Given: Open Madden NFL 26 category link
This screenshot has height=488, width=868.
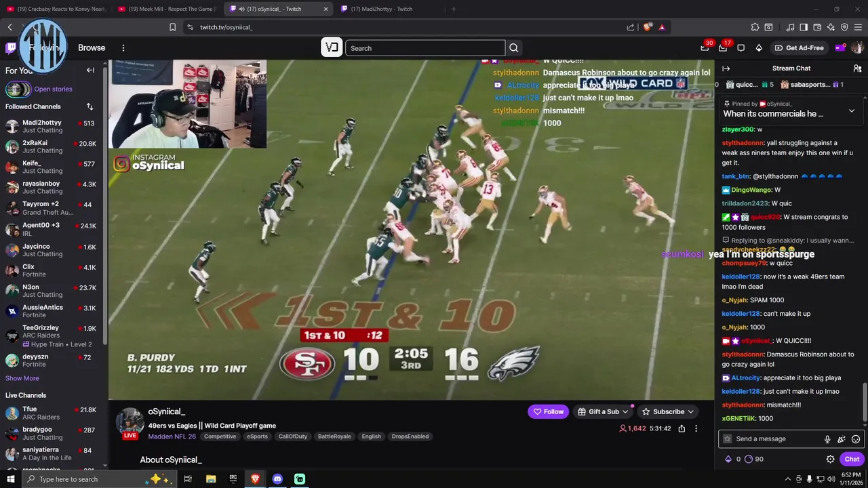Looking at the screenshot, I should tap(172, 436).
